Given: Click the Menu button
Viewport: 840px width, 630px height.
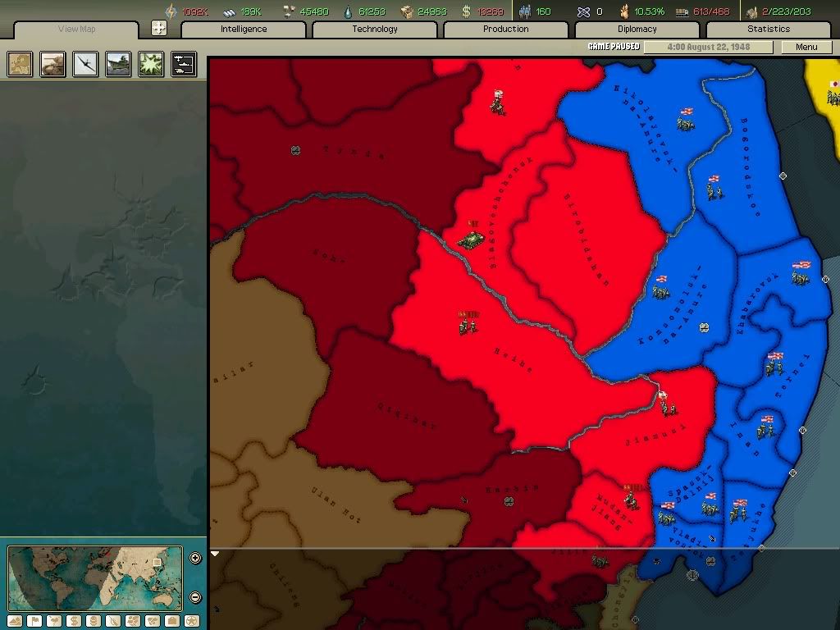Looking at the screenshot, I should [x=806, y=47].
